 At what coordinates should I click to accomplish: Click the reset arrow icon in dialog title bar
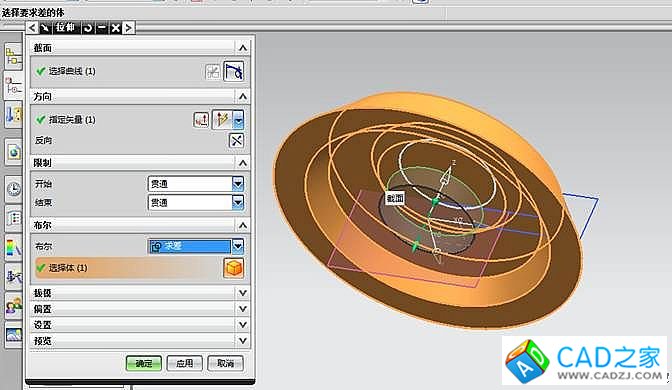click(88, 28)
